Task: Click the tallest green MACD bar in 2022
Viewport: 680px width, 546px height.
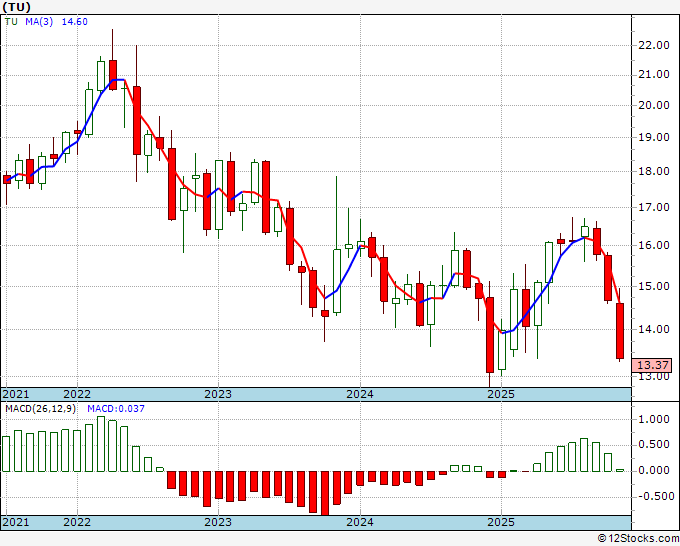Action: point(101,444)
